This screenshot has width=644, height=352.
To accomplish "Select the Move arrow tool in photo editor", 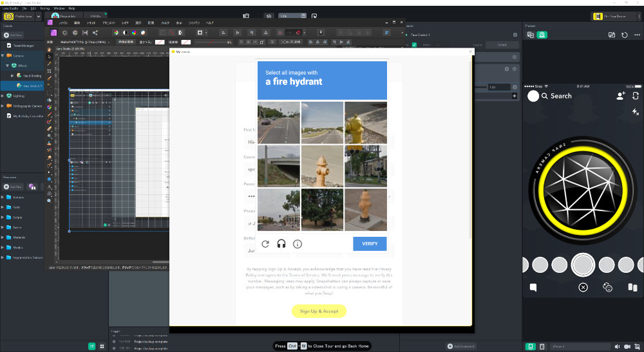I will click(x=50, y=57).
